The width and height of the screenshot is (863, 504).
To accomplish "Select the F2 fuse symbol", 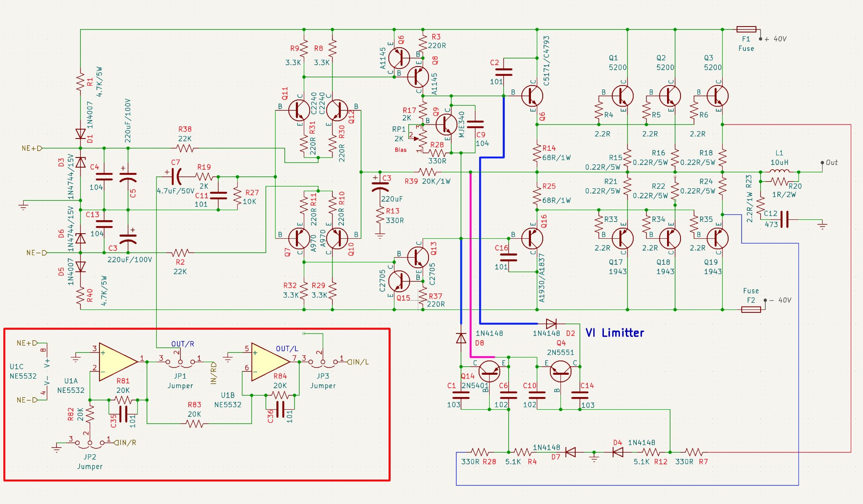I will pos(751,309).
